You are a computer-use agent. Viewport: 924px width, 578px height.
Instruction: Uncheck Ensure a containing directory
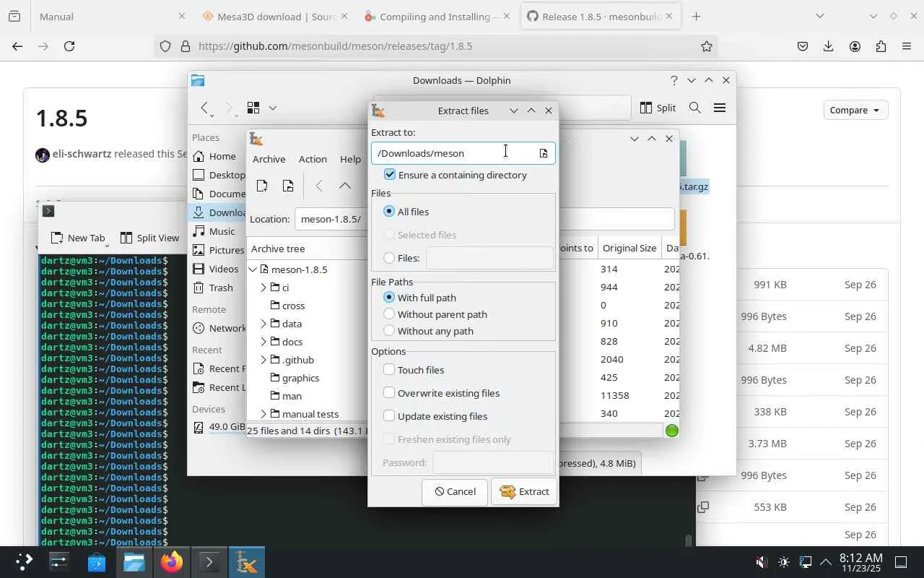tap(390, 175)
